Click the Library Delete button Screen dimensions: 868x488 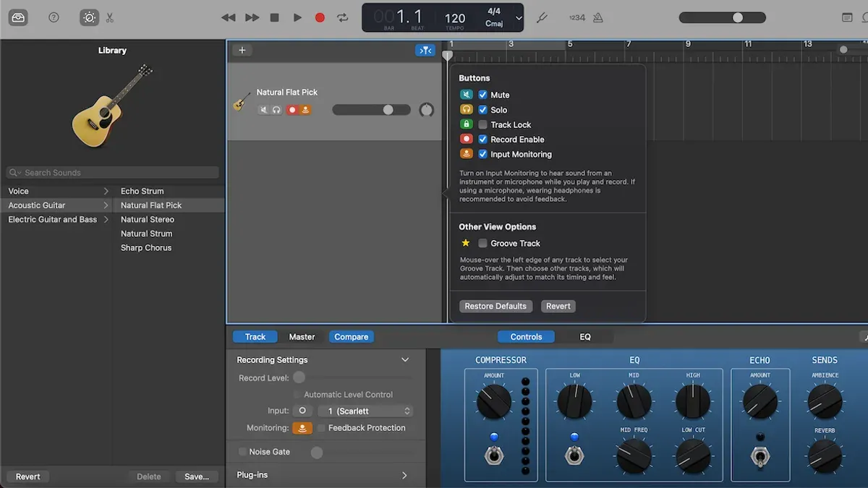click(149, 476)
